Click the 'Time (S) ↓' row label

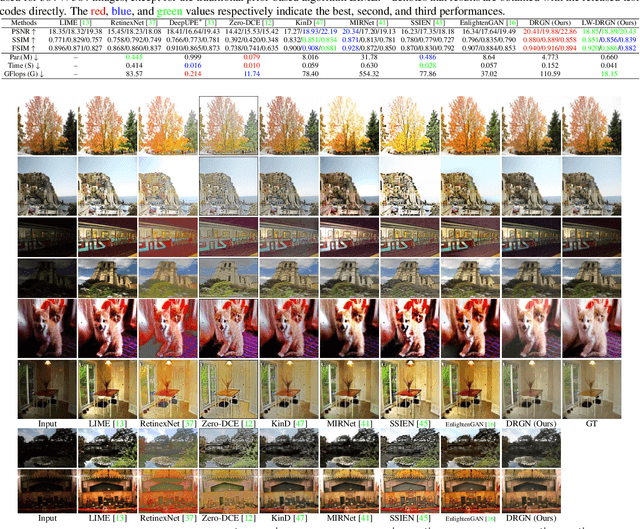(x=23, y=65)
